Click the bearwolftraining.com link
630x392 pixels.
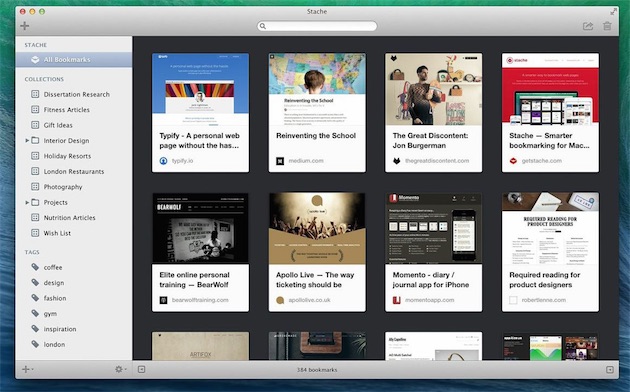coord(200,300)
